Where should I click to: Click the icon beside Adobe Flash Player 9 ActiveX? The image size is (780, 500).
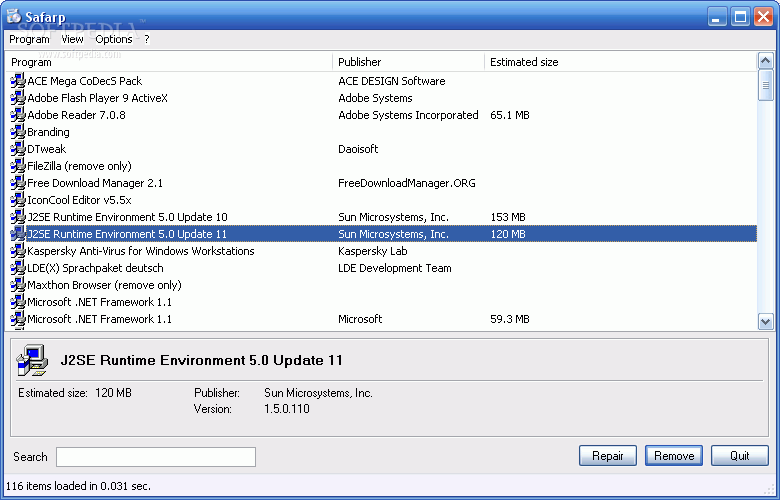pyautogui.click(x=18, y=98)
